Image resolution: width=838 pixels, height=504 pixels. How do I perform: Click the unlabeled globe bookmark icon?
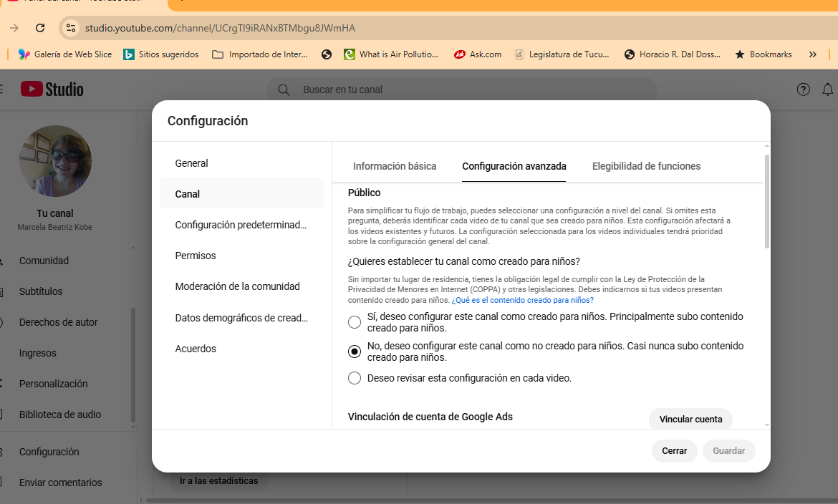327,54
